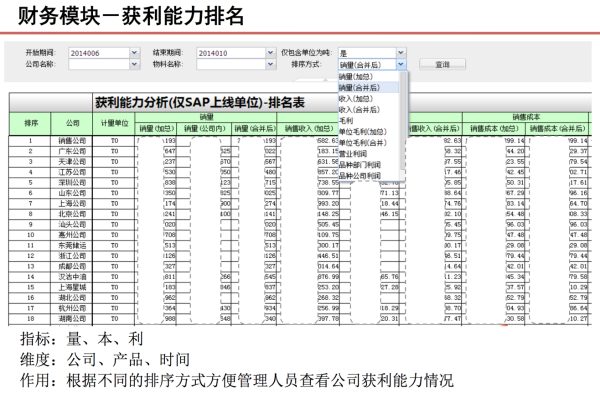Select 销量(加总) in the sort list
The height and width of the screenshot is (393, 600).
click(x=356, y=77)
